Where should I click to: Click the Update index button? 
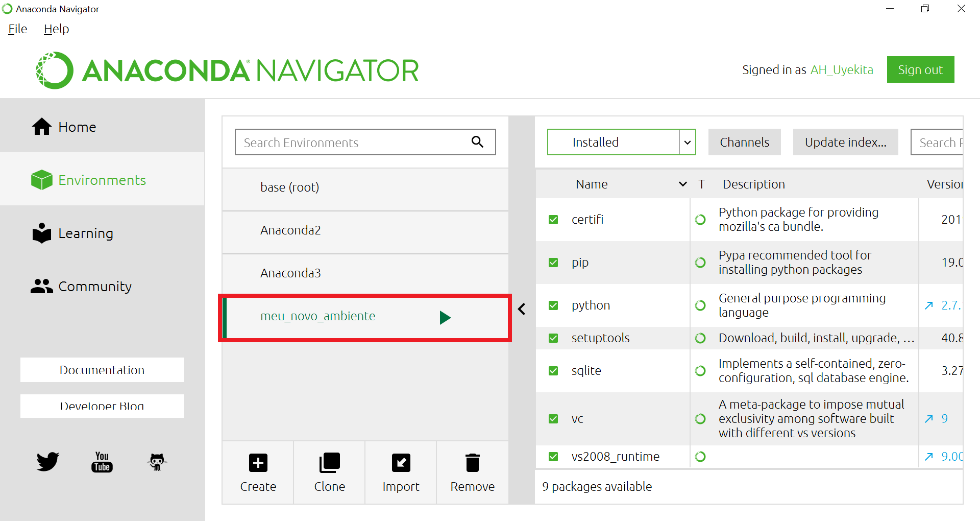(x=845, y=142)
